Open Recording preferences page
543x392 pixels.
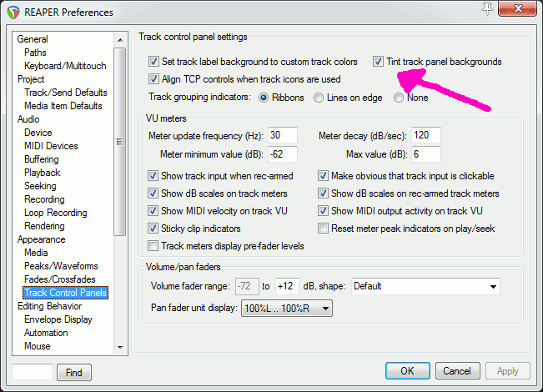coord(44,199)
